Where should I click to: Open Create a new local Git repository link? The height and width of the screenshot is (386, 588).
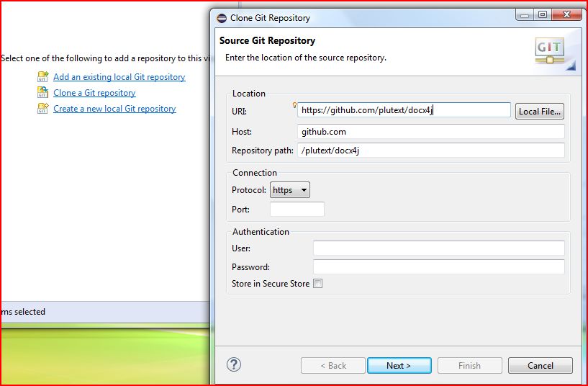click(114, 109)
